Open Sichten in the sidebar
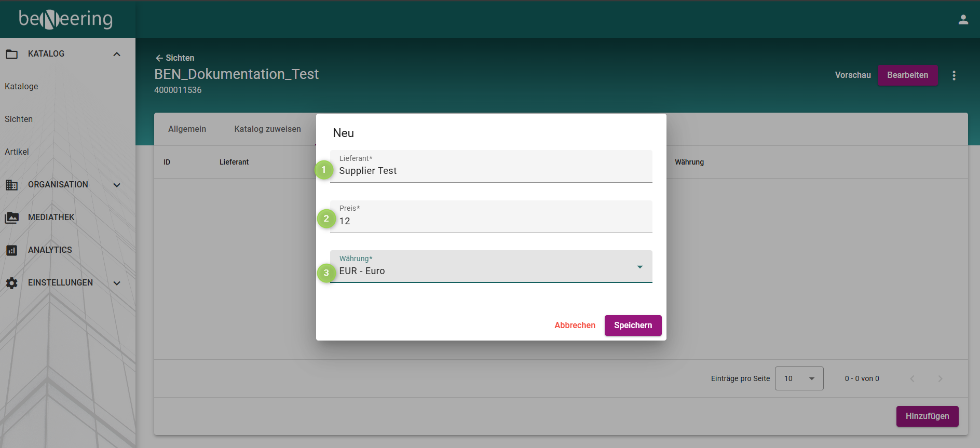Image resolution: width=980 pixels, height=448 pixels. pyautogui.click(x=19, y=119)
